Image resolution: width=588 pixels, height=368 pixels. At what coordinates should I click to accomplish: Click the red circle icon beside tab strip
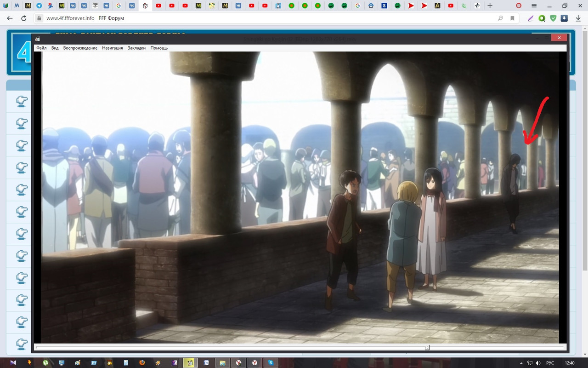tap(519, 6)
